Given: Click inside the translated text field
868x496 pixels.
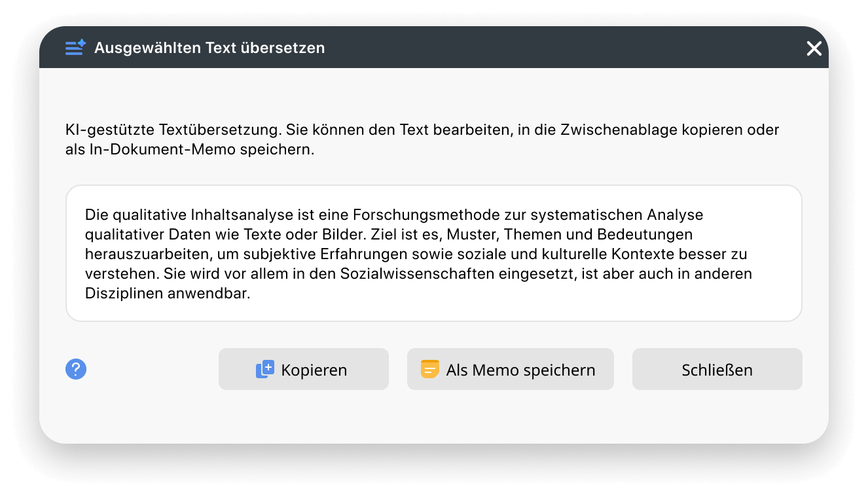Looking at the screenshot, I should 433,253.
